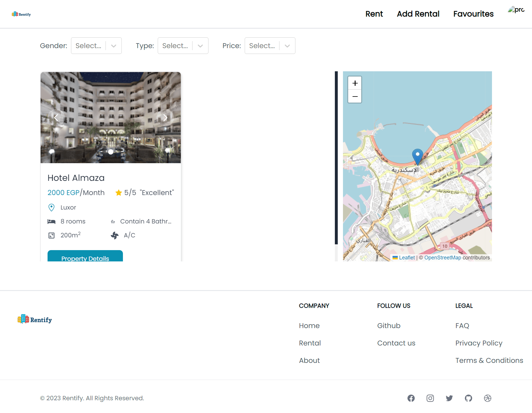532x413 pixels.
Task: Open the Favourites page from the header
Action: tap(473, 14)
